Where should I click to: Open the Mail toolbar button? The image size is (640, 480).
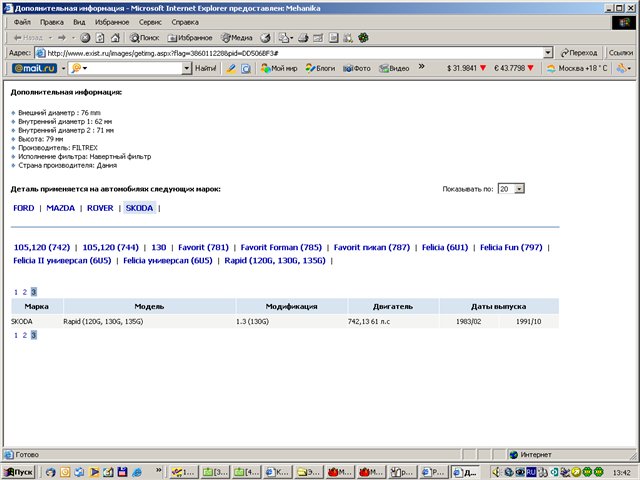[285, 38]
